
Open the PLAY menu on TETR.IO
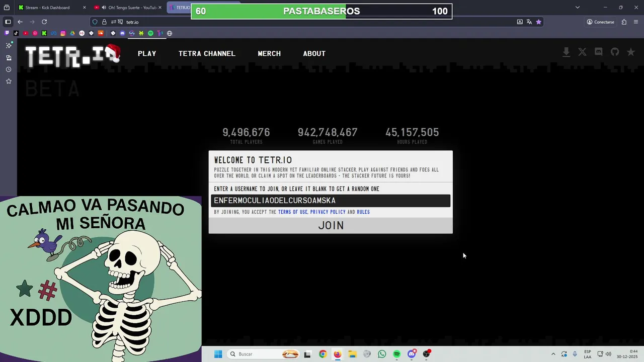click(x=147, y=53)
